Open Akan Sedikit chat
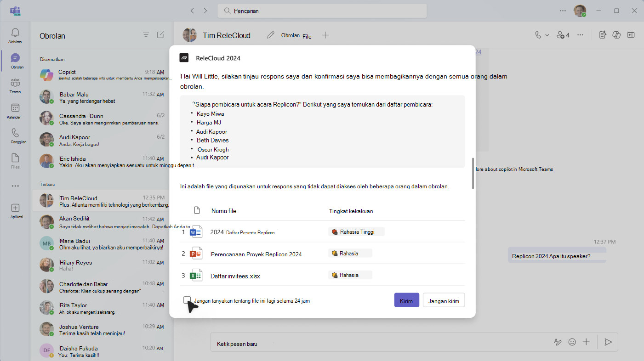Image resolution: width=644 pixels, height=361 pixels. [x=102, y=222]
